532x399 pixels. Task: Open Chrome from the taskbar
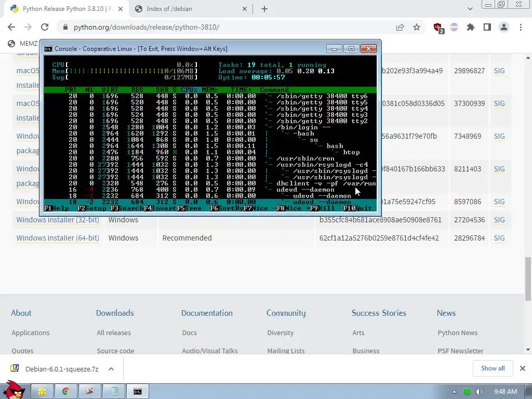coord(66,392)
